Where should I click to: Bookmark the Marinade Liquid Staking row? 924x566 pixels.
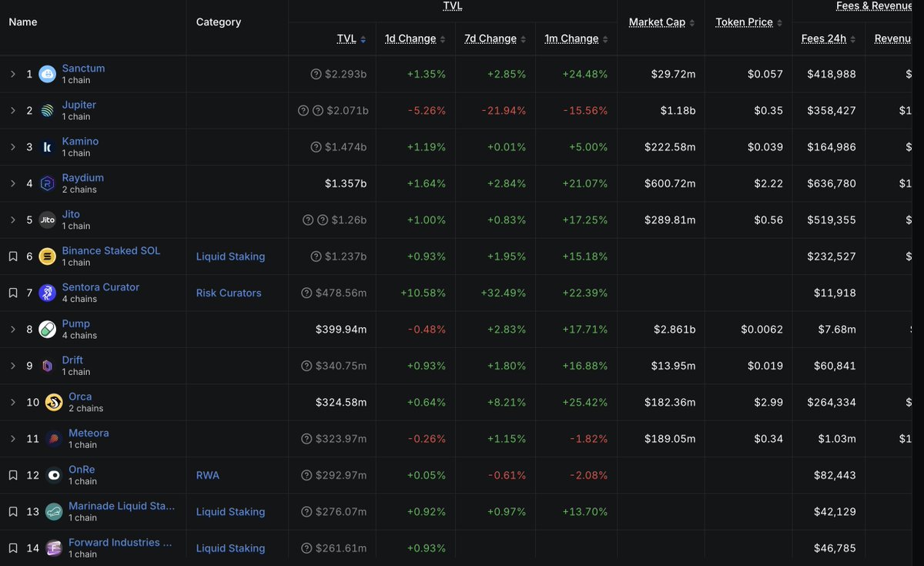point(13,511)
